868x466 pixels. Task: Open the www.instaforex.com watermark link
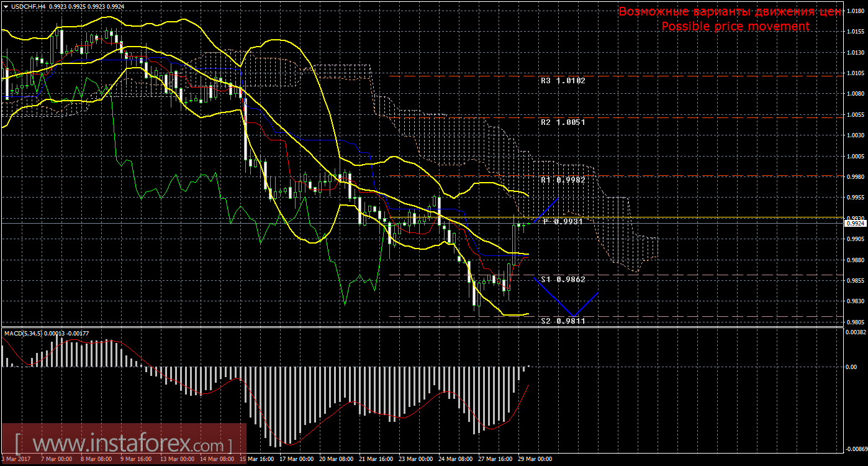(124, 445)
